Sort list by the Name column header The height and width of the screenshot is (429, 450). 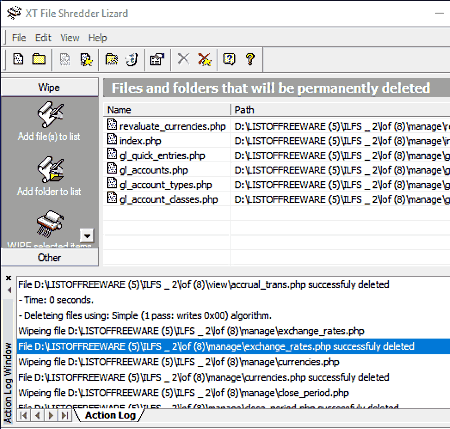point(167,110)
